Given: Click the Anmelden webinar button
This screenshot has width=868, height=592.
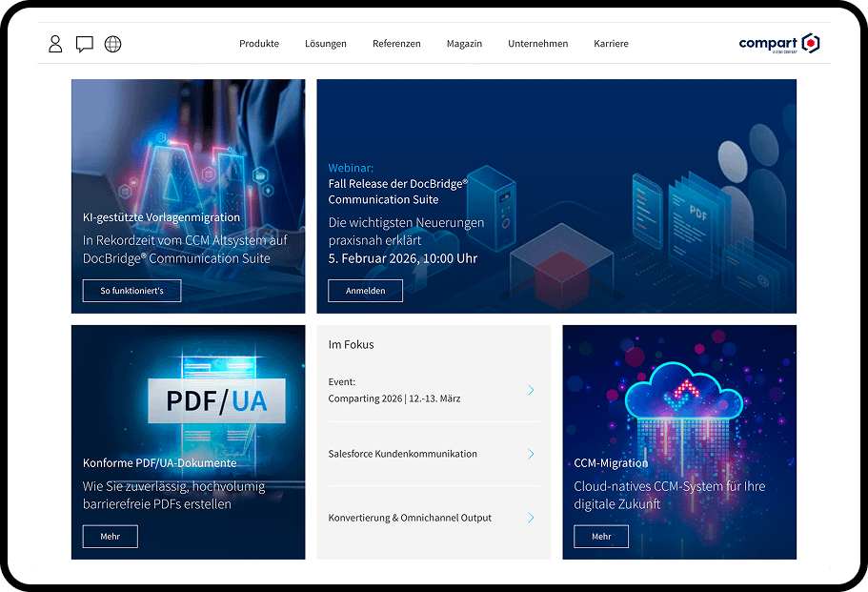Looking at the screenshot, I should (365, 291).
